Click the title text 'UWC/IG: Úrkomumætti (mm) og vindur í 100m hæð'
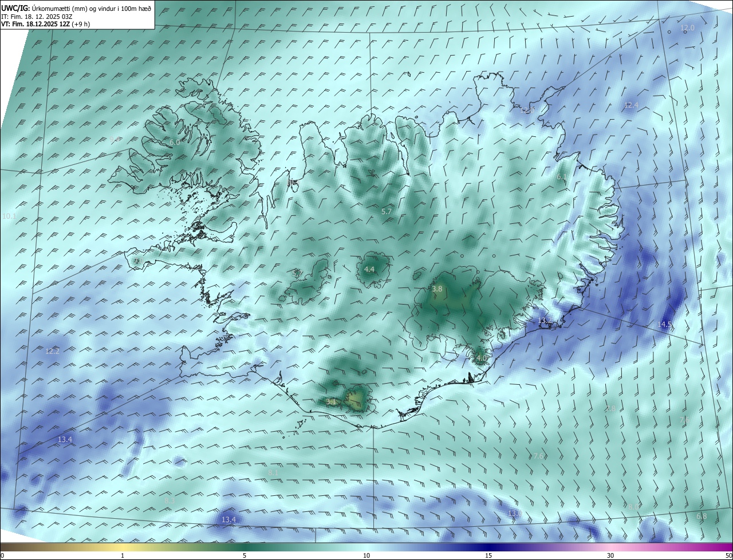This screenshot has height=560, width=733. click(x=76, y=8)
